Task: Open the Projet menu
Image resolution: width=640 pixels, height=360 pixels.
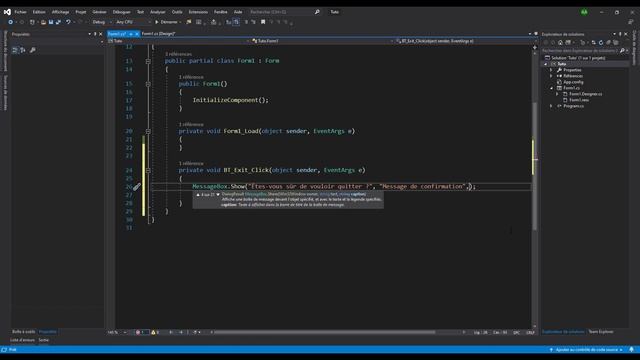Action: click(81, 12)
